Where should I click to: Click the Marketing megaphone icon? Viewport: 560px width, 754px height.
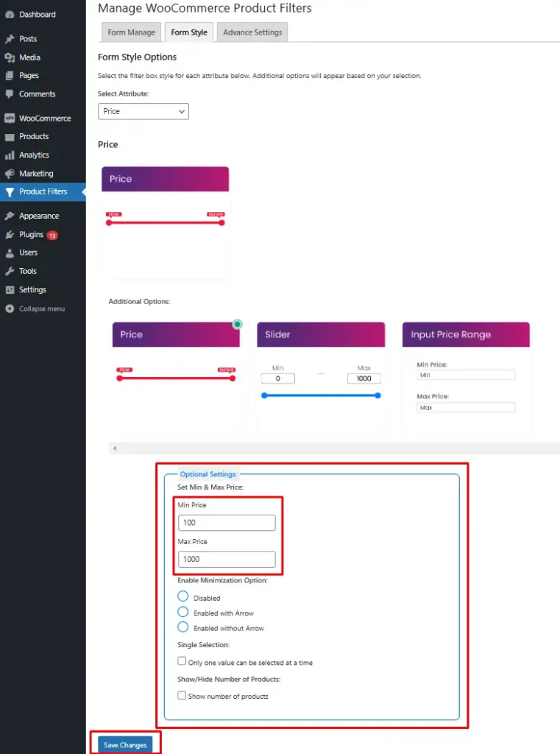[x=10, y=174]
